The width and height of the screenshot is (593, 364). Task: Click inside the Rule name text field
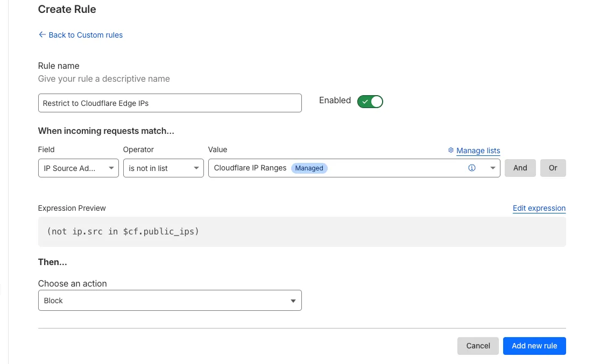tap(170, 103)
